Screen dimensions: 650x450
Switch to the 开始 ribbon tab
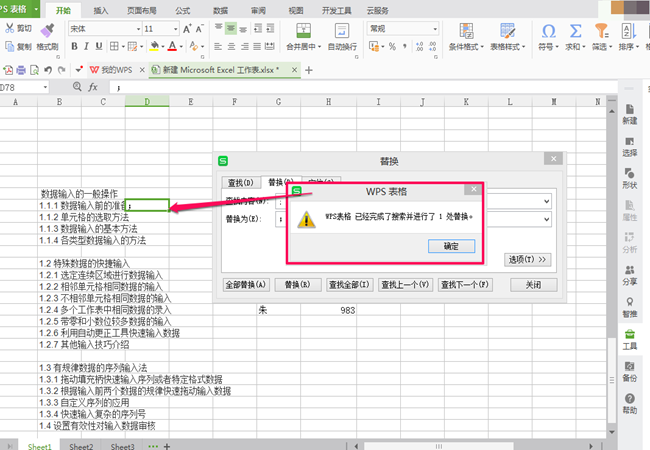pyautogui.click(x=63, y=10)
